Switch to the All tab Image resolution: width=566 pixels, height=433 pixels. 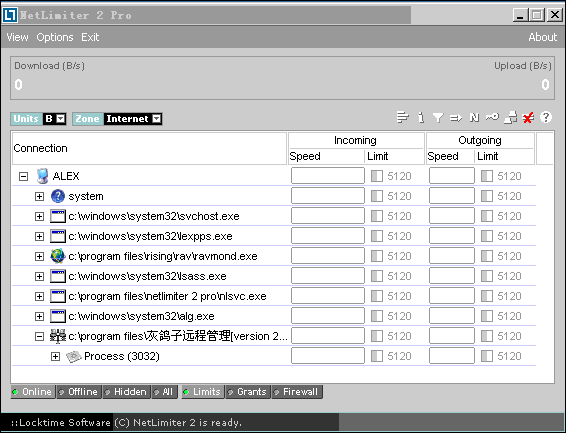pyautogui.click(x=165, y=392)
